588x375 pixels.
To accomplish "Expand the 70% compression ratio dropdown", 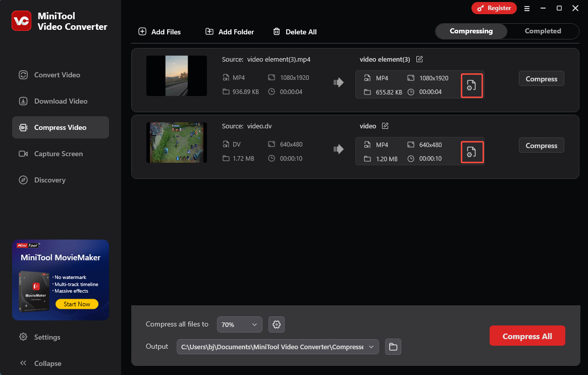I will tap(239, 324).
